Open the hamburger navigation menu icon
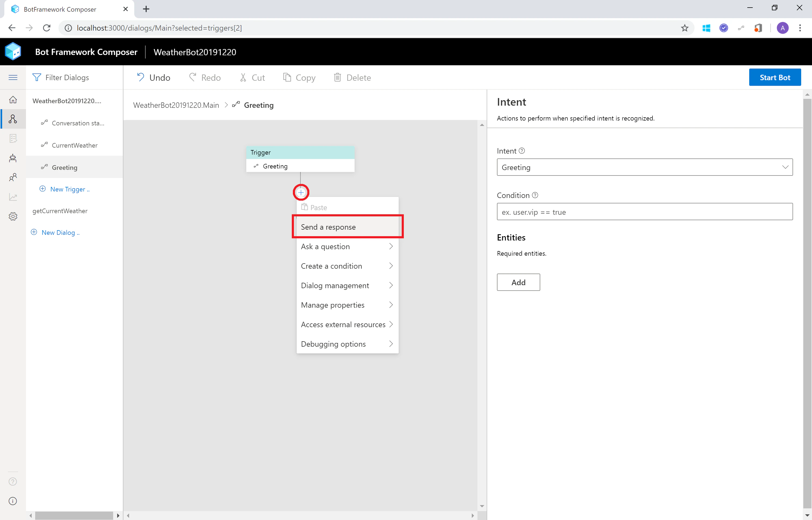The width and height of the screenshot is (812, 520). click(13, 78)
